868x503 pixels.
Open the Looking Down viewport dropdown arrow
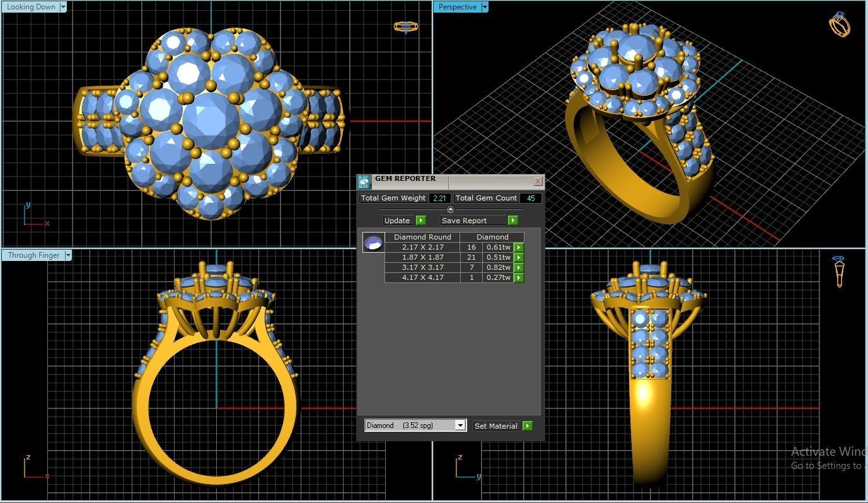63,7
